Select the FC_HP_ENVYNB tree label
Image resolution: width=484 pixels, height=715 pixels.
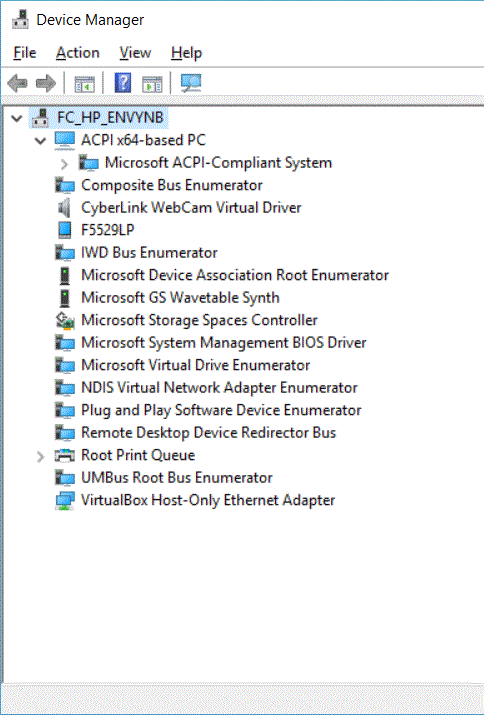pos(110,118)
